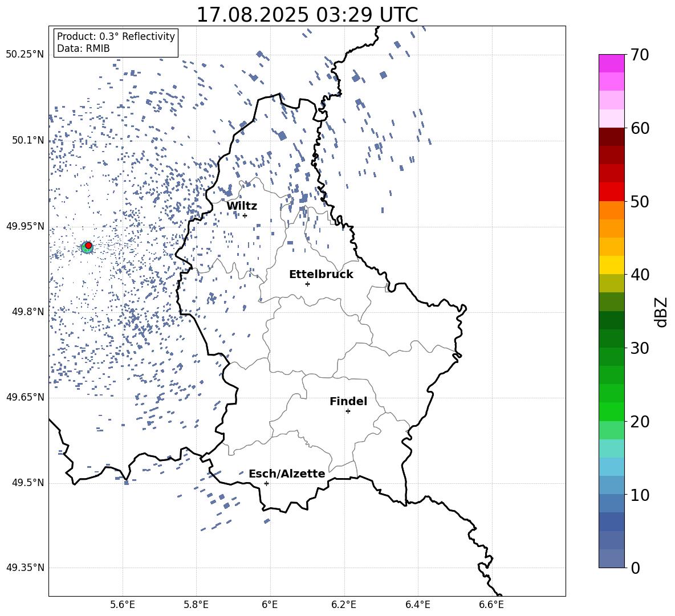Click the Findel city label

[x=348, y=401]
